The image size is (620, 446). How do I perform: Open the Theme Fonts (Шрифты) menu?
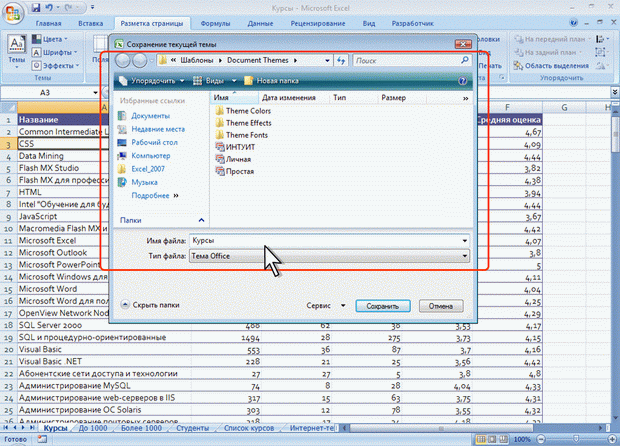pos(55,52)
